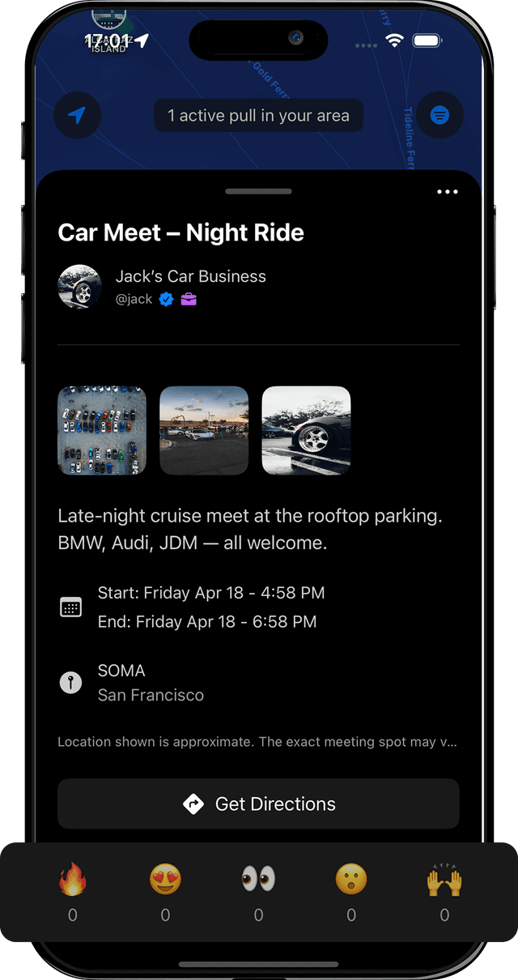Screen dimensions: 518x980
Task: React with the surprised face emoji
Action: 351,879
